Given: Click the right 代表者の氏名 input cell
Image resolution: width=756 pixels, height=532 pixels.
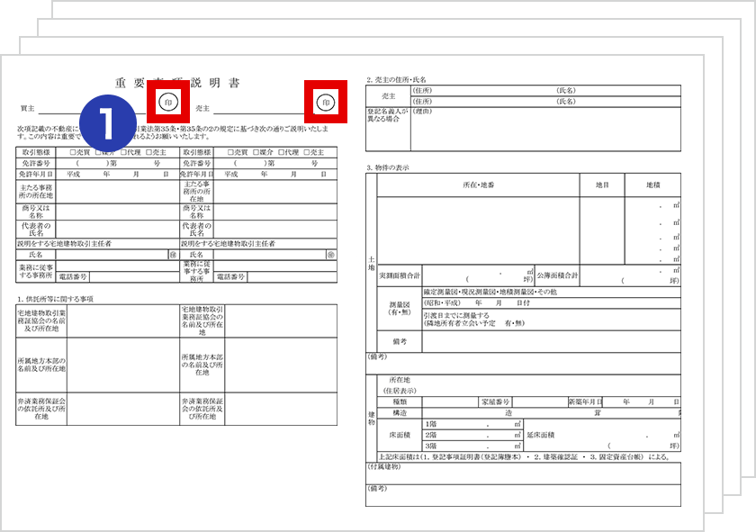Looking at the screenshot, I should pyautogui.click(x=275, y=230).
